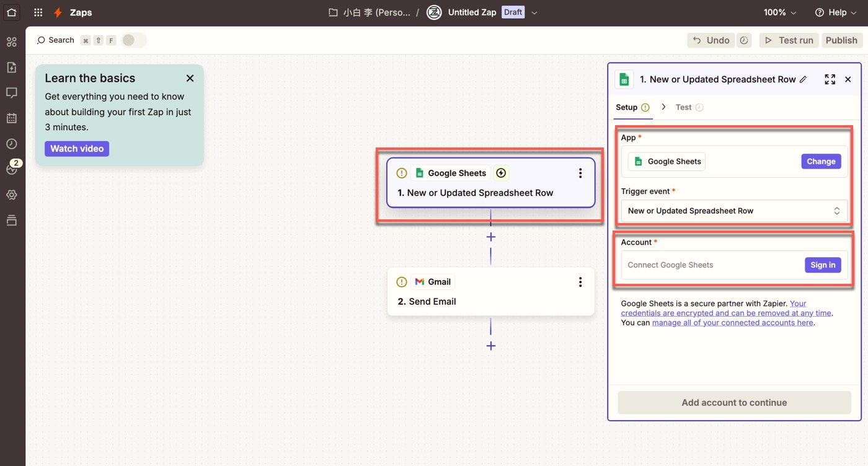
Task: Click the Add account to continue button
Action: (x=734, y=403)
